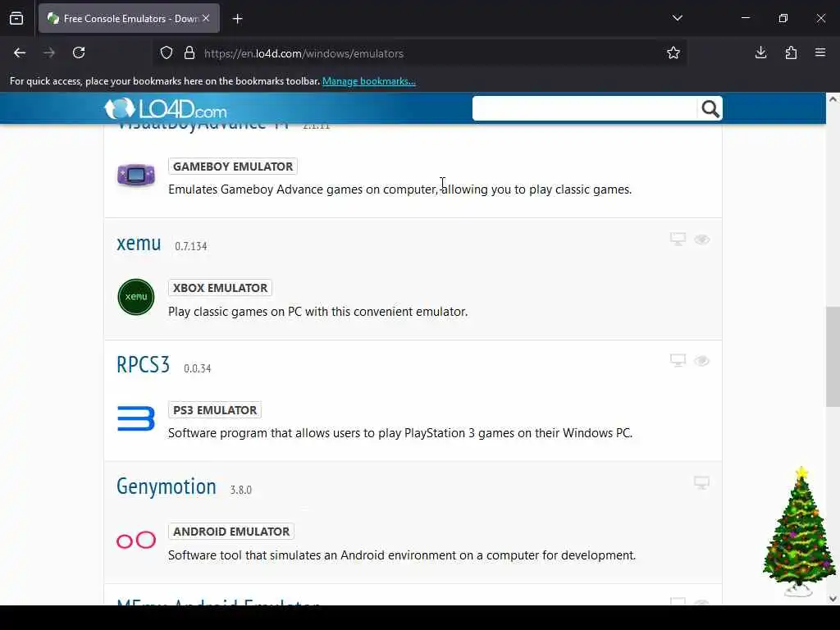Open tracking protection shield icon
The height and width of the screenshot is (630, 840).
tap(167, 53)
